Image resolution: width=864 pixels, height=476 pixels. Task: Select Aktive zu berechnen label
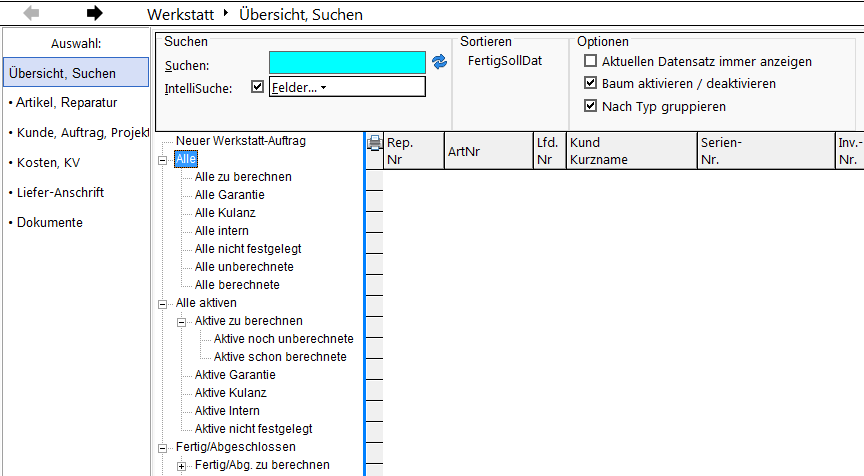(x=249, y=321)
